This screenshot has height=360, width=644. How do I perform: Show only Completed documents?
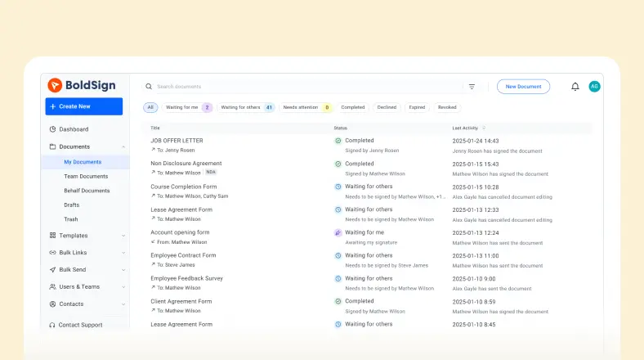pos(353,107)
